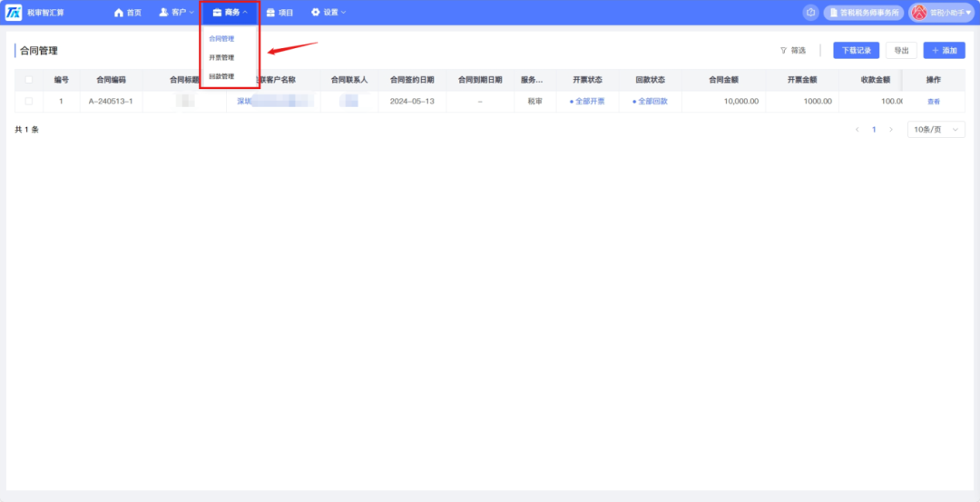Click the 合同金额 column header
Image resolution: width=980 pixels, height=502 pixels.
pyautogui.click(x=724, y=80)
